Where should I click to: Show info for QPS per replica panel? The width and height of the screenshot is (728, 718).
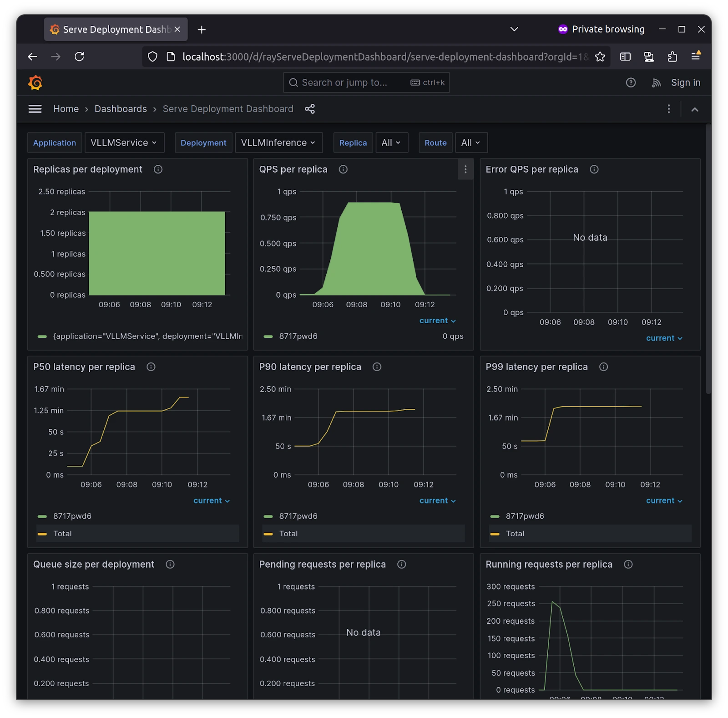tap(343, 169)
